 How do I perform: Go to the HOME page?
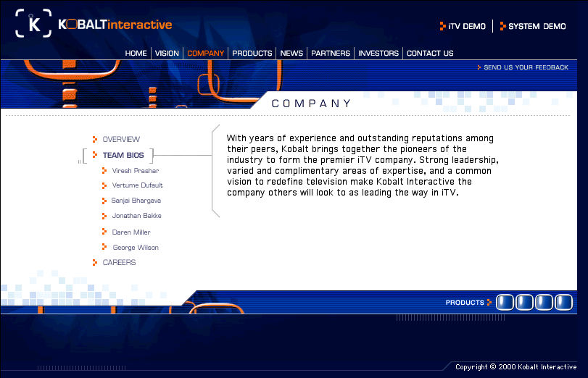click(136, 53)
